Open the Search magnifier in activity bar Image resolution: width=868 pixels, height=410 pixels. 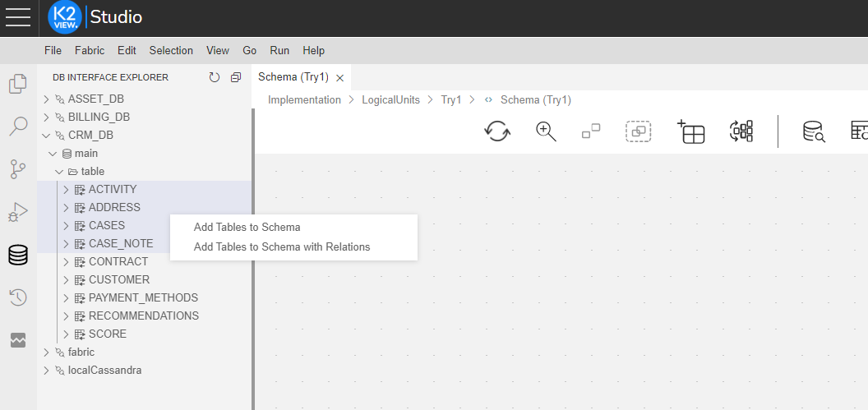(17, 127)
